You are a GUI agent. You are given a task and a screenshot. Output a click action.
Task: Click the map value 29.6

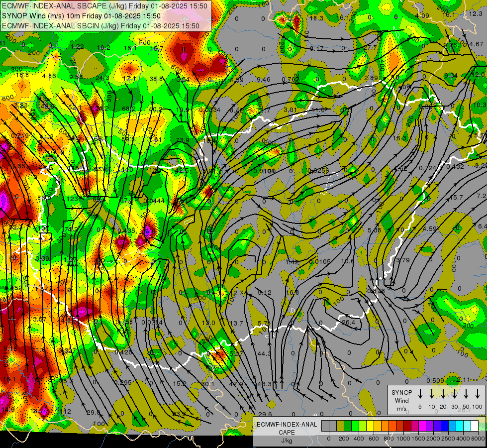[x=265, y=414]
